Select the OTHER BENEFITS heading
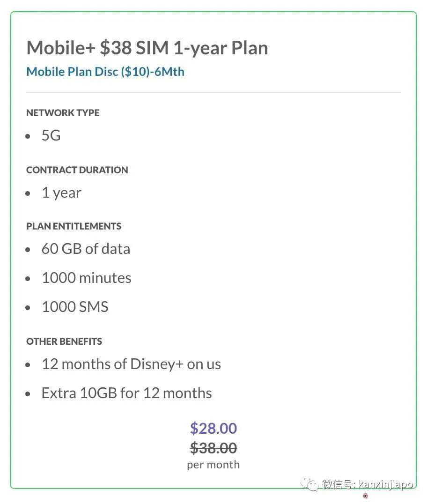The width and height of the screenshot is (427, 504). pyautogui.click(x=64, y=341)
